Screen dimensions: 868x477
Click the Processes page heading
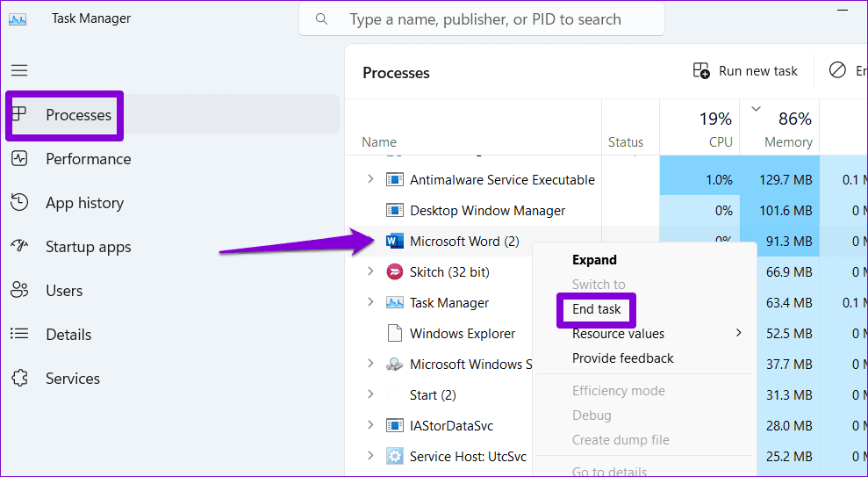(x=396, y=73)
